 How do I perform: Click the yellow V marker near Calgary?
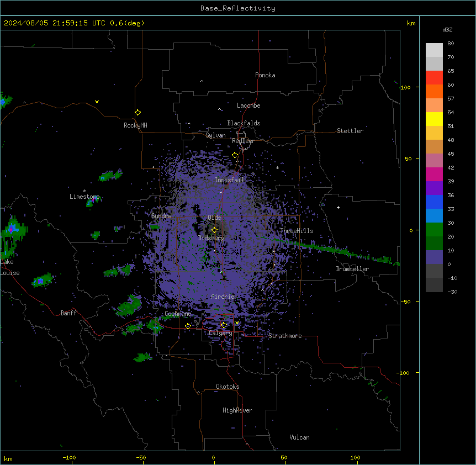tap(237, 323)
